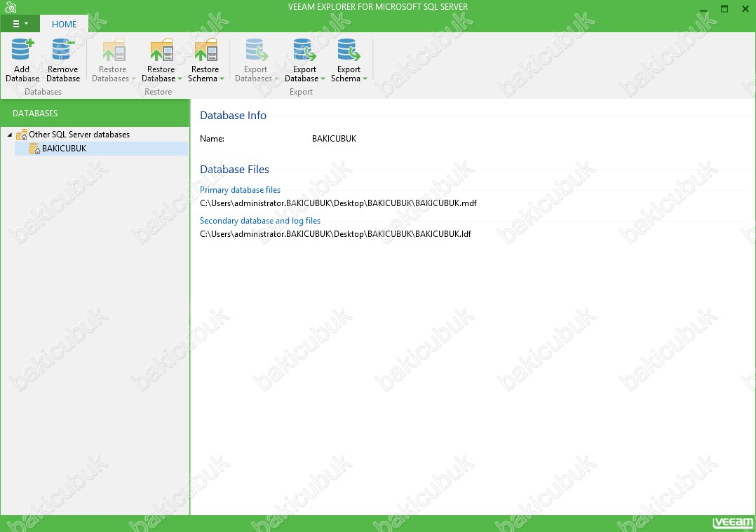The width and height of the screenshot is (756, 532).
Task: Click the Restore Schema icon
Action: 206,50
